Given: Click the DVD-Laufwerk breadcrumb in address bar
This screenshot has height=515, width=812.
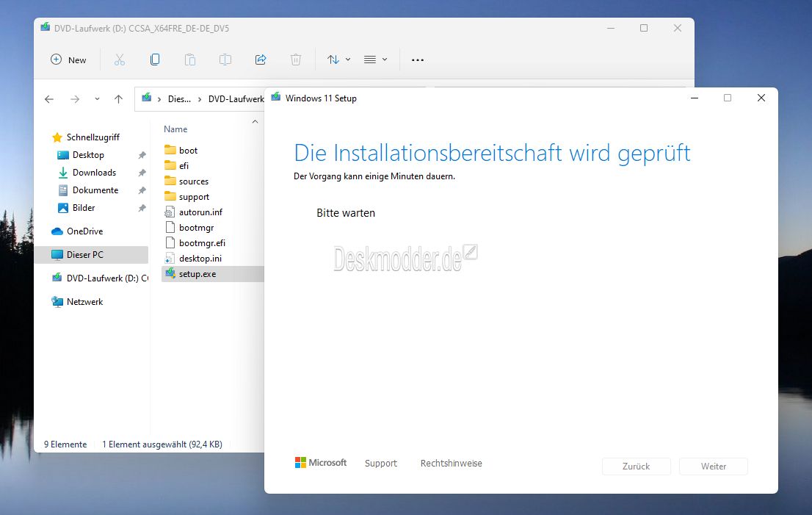Looking at the screenshot, I should click(236, 99).
